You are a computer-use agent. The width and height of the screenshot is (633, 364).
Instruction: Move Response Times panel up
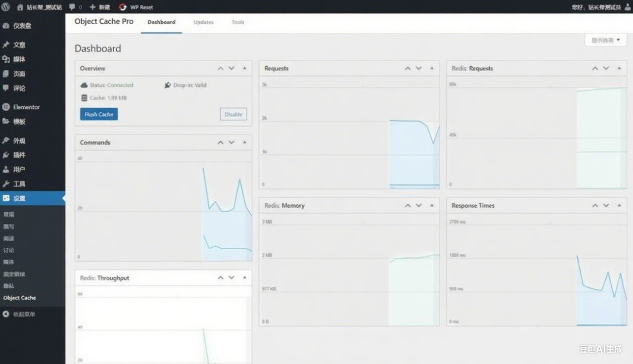(x=595, y=205)
